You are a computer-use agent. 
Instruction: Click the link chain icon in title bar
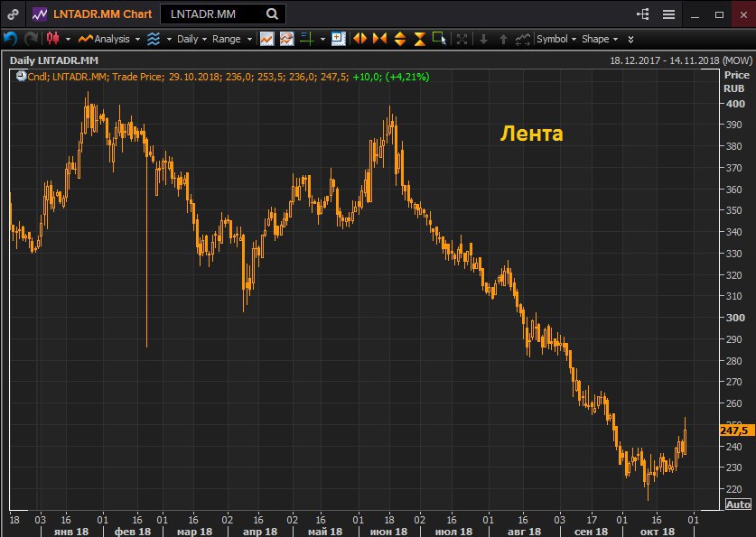click(x=13, y=14)
